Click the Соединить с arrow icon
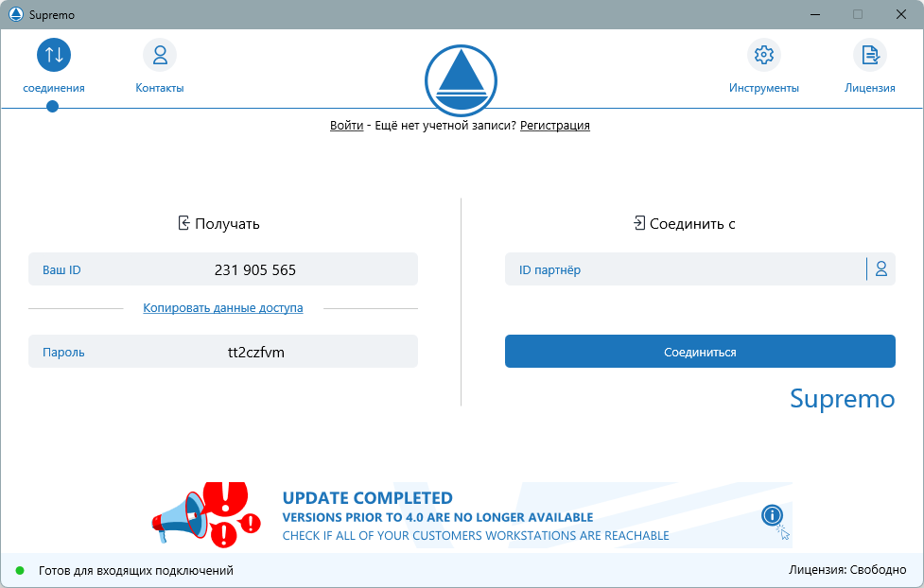The width and height of the screenshot is (924, 588). (638, 223)
